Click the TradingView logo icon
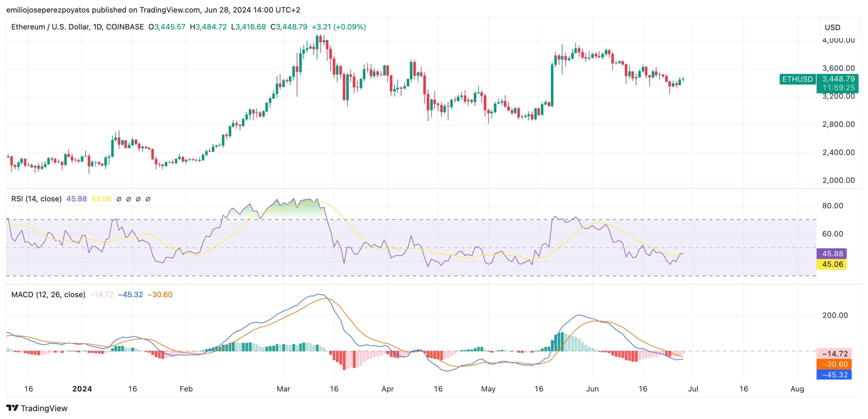The width and height of the screenshot is (868, 419). click(12, 408)
